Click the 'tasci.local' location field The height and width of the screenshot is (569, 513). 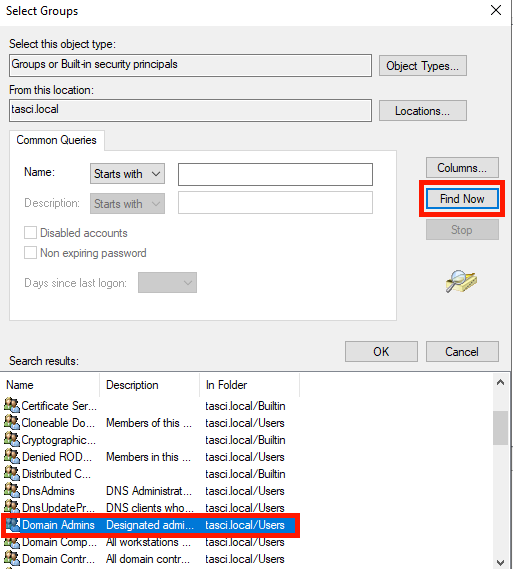[190, 110]
